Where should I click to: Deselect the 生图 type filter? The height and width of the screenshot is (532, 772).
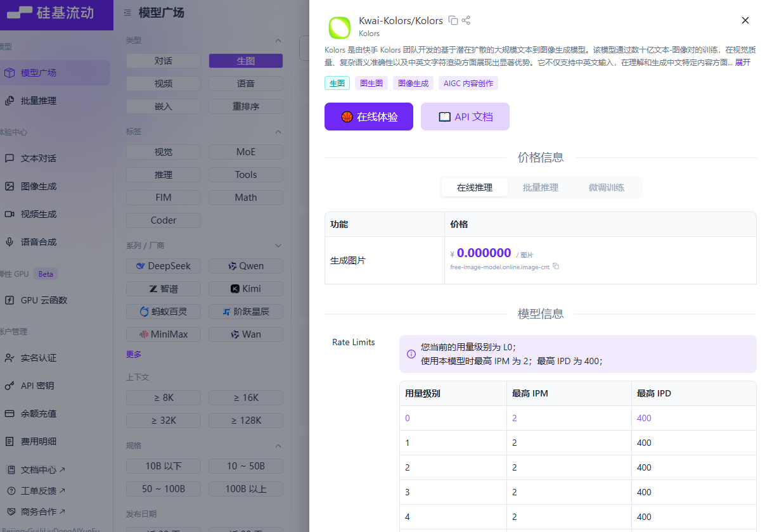(x=246, y=61)
